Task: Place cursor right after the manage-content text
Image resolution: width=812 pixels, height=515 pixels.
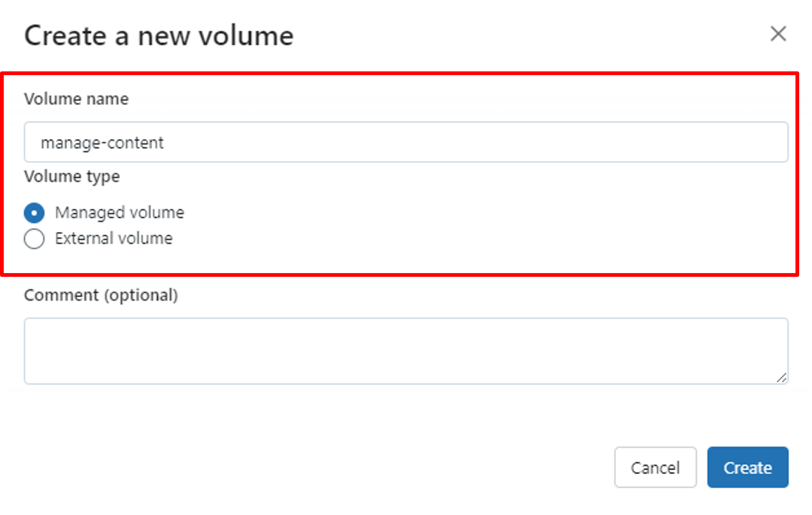Action: [x=165, y=143]
